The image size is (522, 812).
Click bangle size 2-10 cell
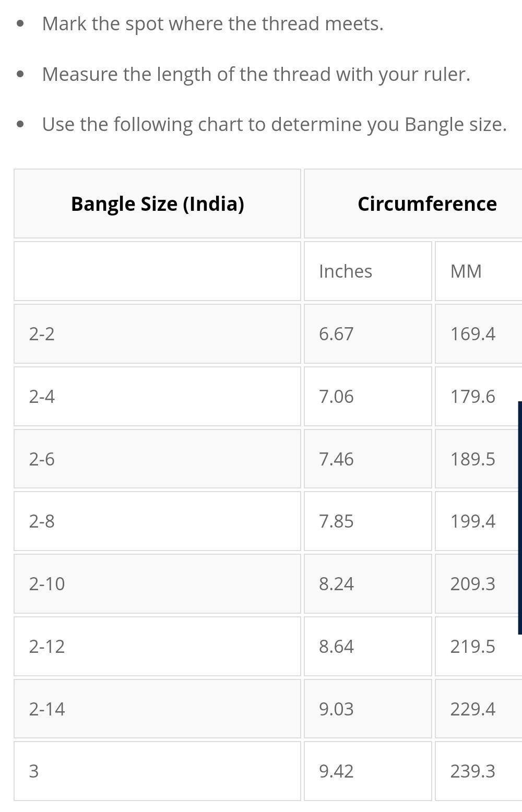coord(157,583)
